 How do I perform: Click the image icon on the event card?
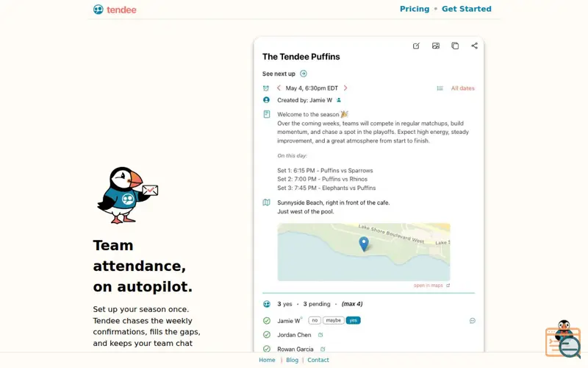pos(436,46)
